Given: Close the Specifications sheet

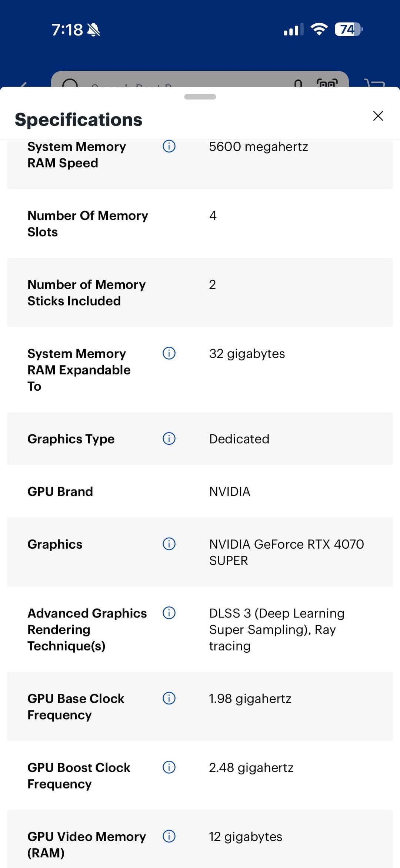Looking at the screenshot, I should (378, 116).
